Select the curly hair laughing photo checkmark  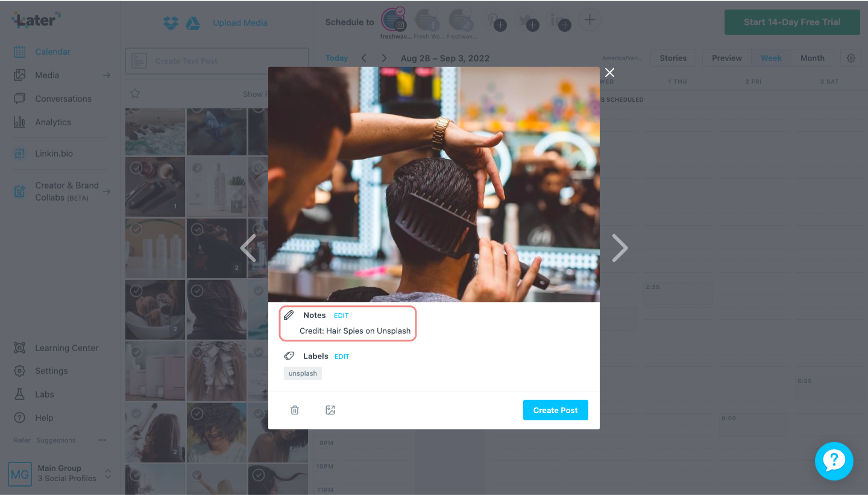197,414
